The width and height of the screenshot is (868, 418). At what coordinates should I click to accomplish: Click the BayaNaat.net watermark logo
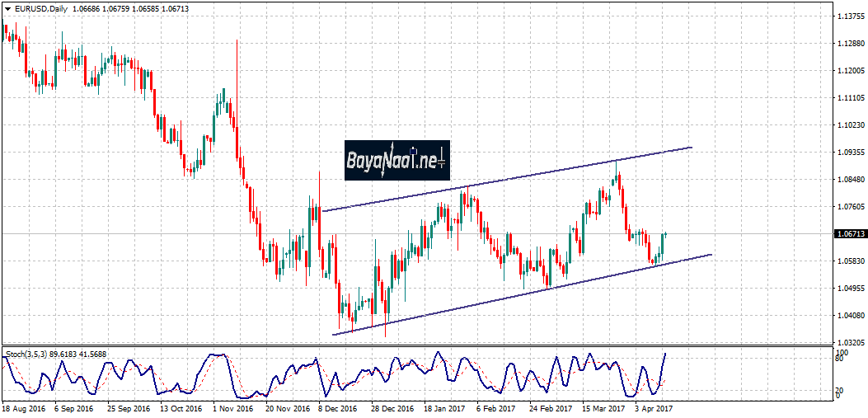click(x=396, y=159)
